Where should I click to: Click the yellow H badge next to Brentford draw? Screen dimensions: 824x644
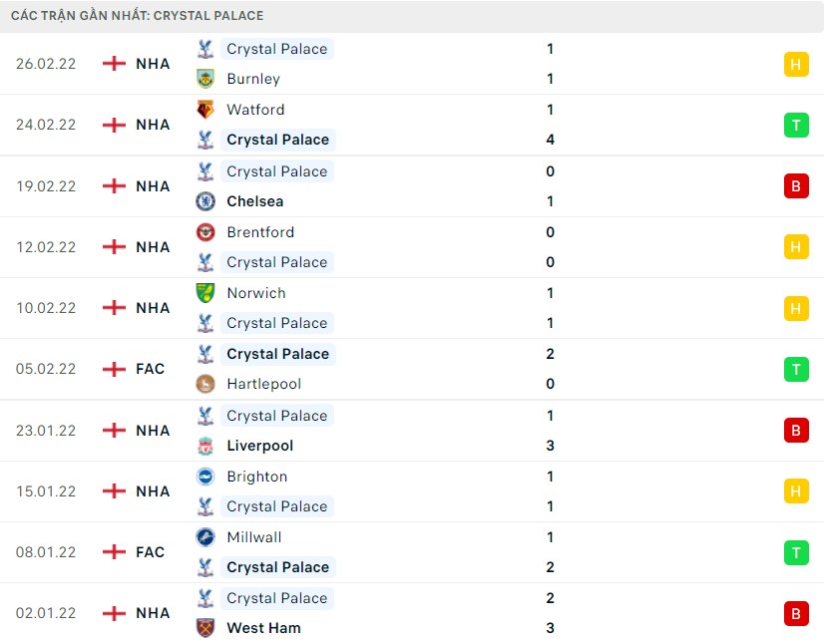click(x=796, y=247)
